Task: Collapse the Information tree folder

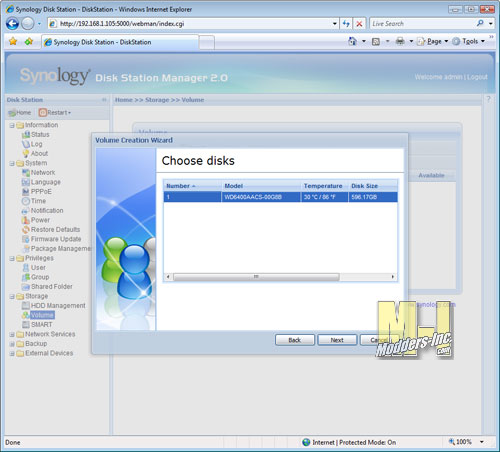Action: [x=12, y=126]
